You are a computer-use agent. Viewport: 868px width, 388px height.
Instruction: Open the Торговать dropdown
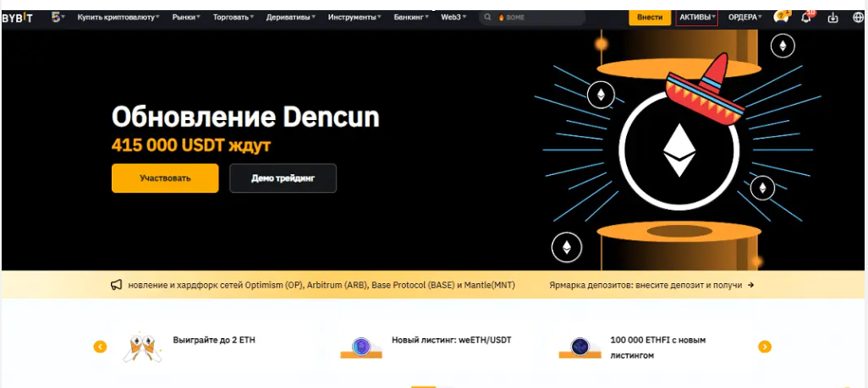[233, 18]
